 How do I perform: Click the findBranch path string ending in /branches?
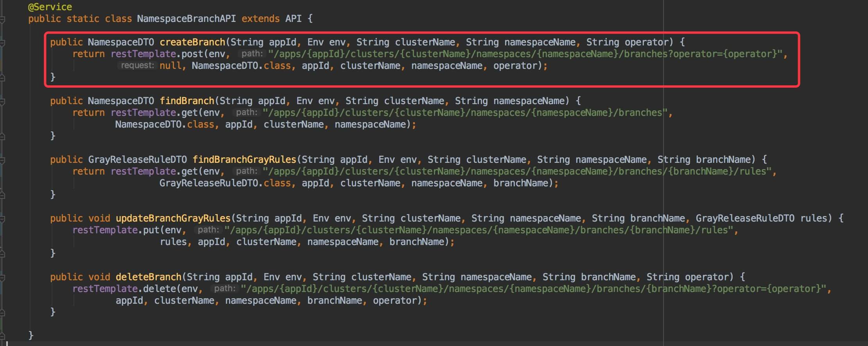tap(465, 113)
